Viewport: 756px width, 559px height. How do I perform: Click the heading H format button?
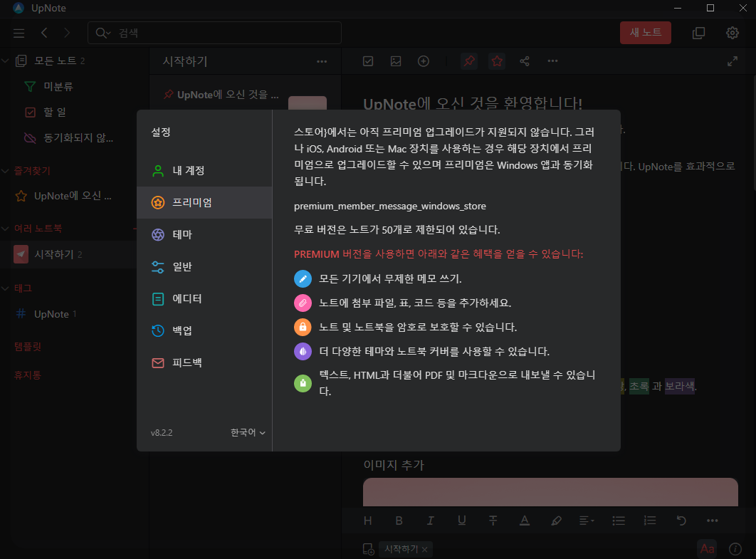pos(368,521)
